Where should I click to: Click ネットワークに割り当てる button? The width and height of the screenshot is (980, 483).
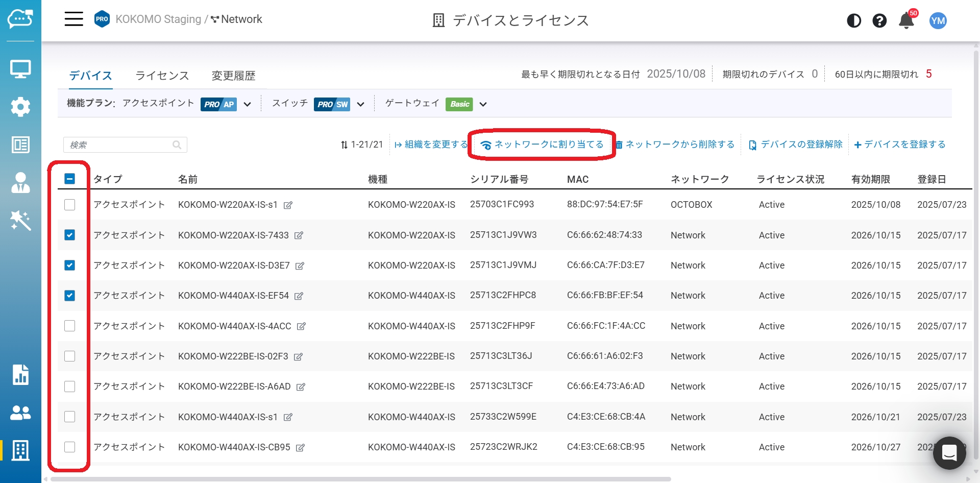(542, 144)
